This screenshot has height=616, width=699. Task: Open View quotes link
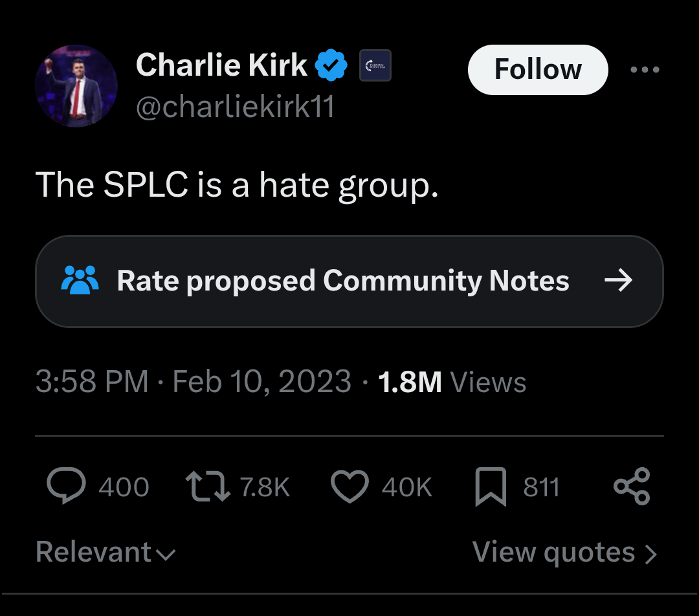[553, 553]
